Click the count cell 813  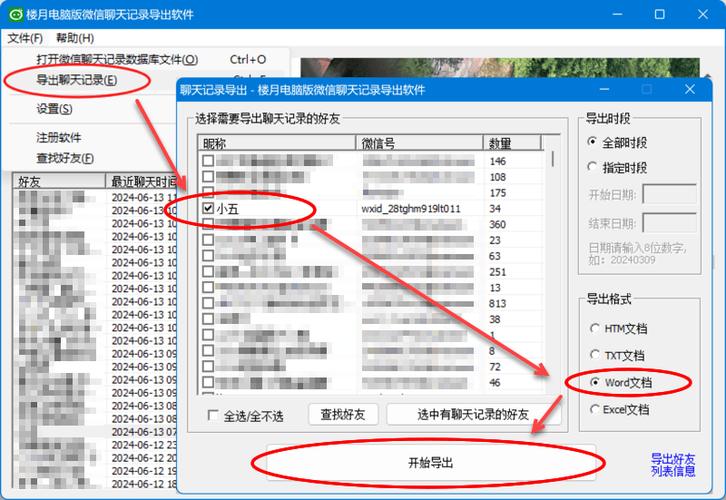[497, 304]
